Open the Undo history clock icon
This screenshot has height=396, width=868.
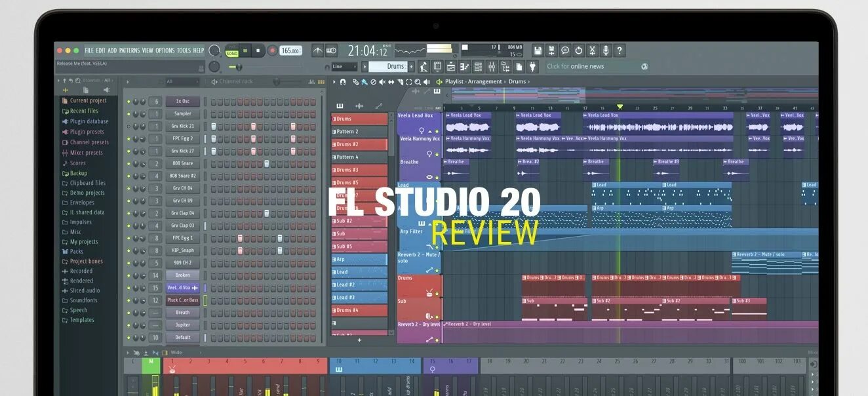click(579, 50)
